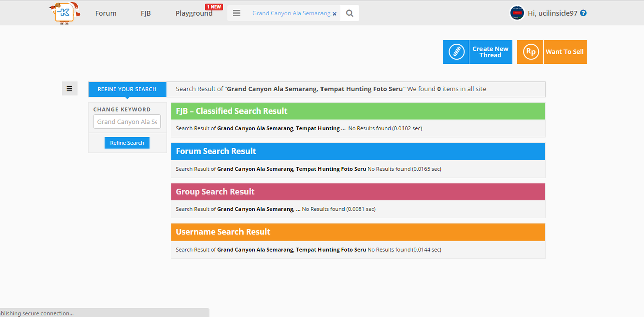Open the Forum Search Result header

[358, 151]
